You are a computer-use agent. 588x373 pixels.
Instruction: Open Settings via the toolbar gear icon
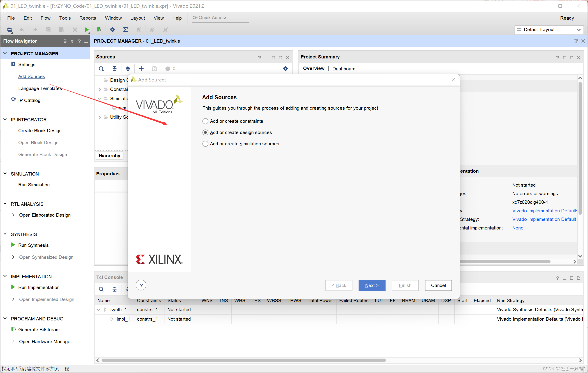point(112,30)
